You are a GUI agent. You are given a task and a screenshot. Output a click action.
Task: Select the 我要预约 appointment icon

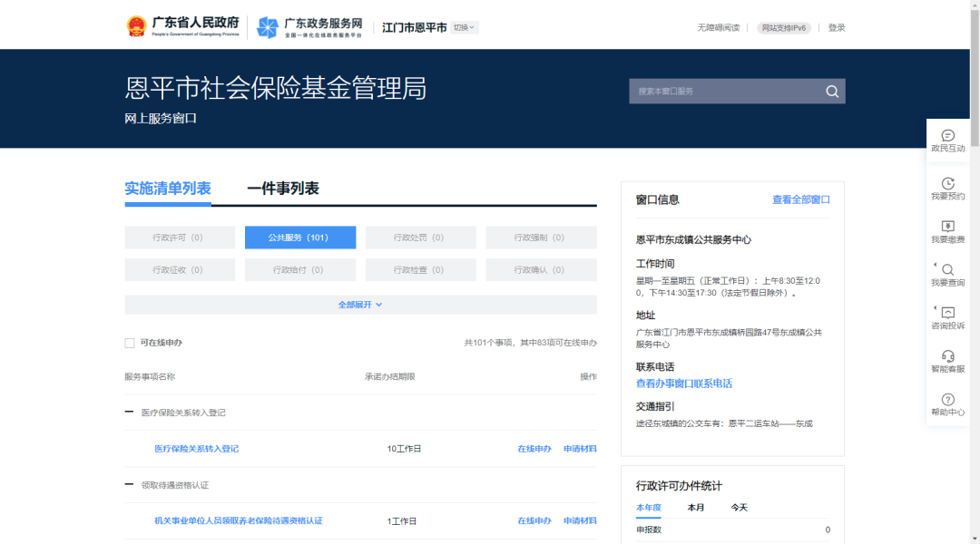948,186
